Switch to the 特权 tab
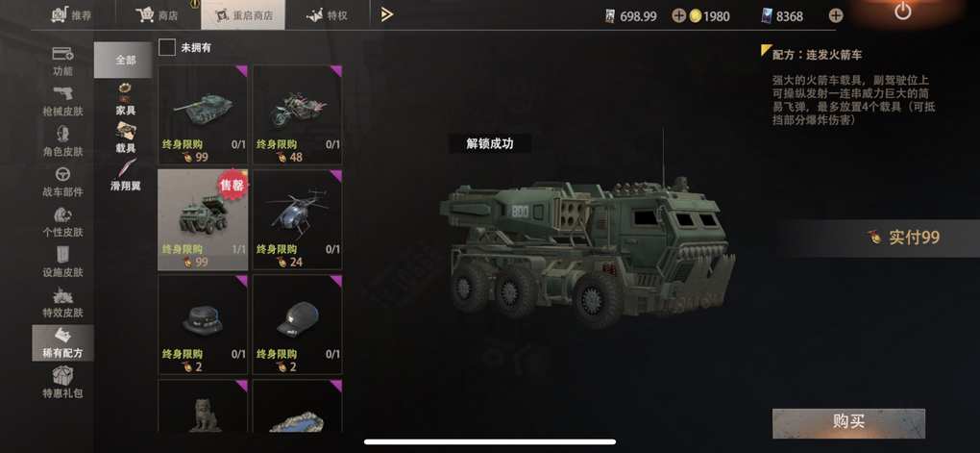The height and width of the screenshot is (453, 980). [327, 15]
